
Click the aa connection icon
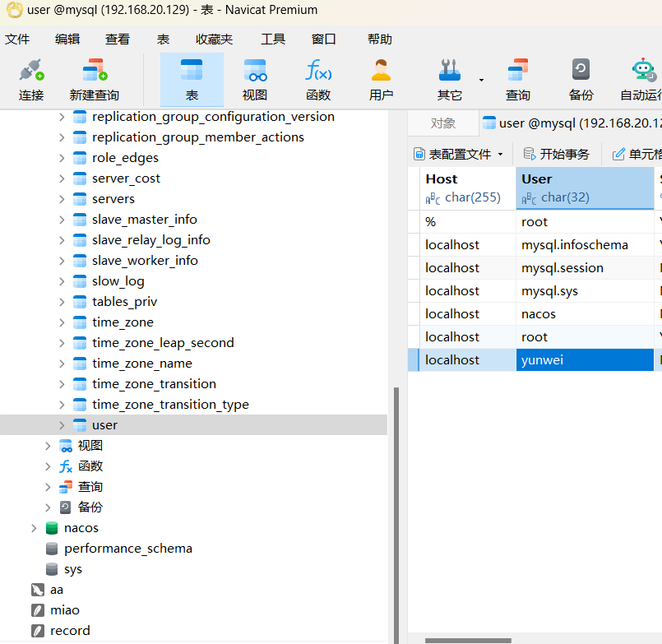click(x=38, y=590)
